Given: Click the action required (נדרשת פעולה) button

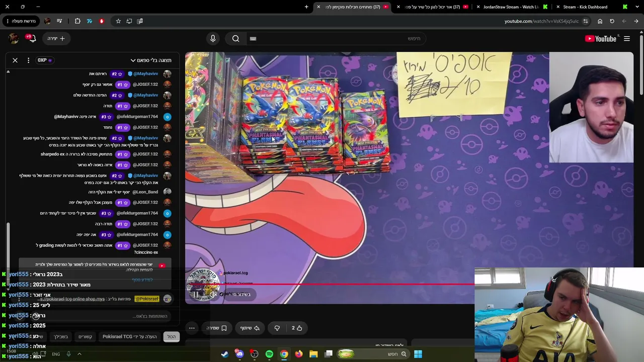Looking at the screenshot, I should [x=20, y=21].
